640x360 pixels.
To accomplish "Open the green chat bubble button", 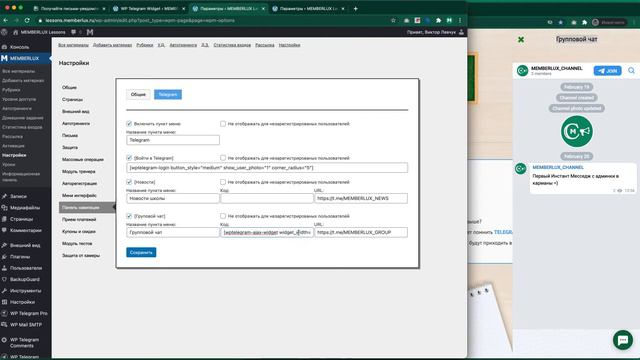I will [x=623, y=340].
